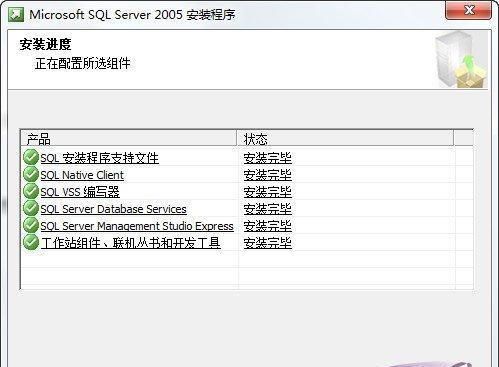Click green checkmark beside Management Studio Express

click(x=31, y=225)
